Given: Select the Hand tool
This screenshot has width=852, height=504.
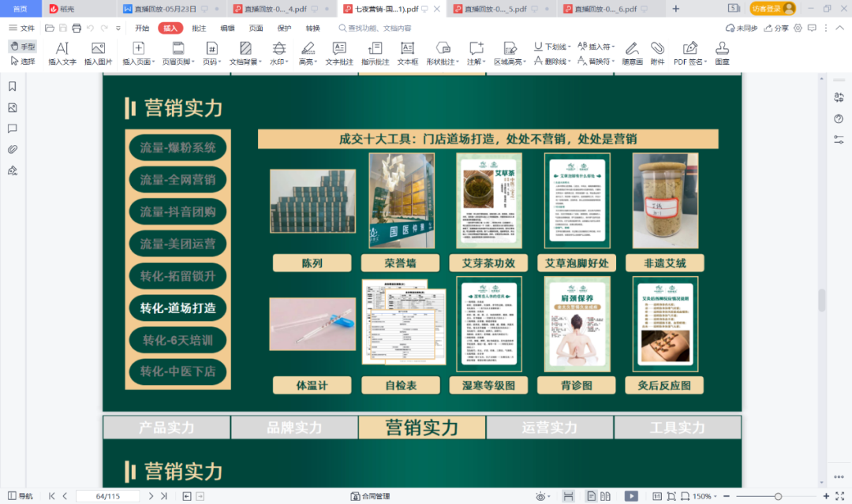Looking at the screenshot, I should tap(23, 47).
